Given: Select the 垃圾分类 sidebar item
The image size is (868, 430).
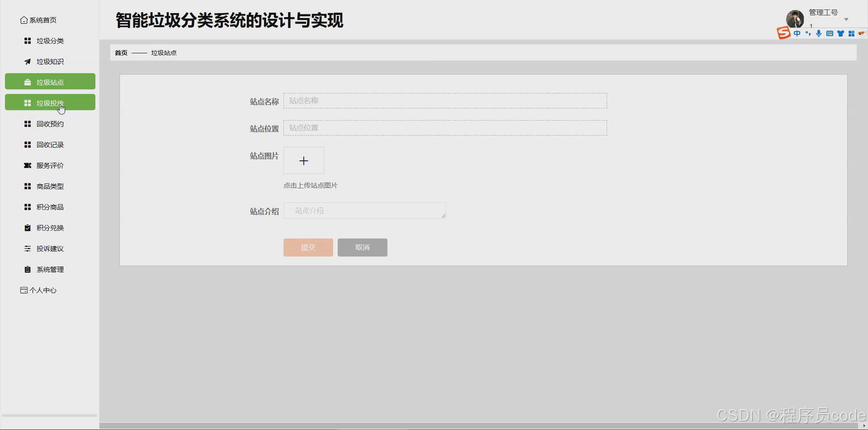Looking at the screenshot, I should click(x=50, y=41).
